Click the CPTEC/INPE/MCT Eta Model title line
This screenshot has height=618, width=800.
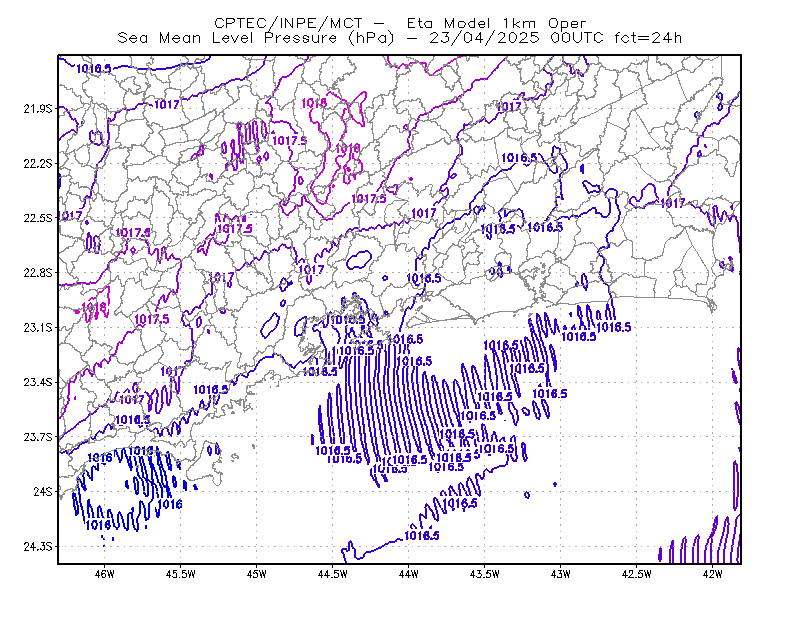[x=400, y=23]
